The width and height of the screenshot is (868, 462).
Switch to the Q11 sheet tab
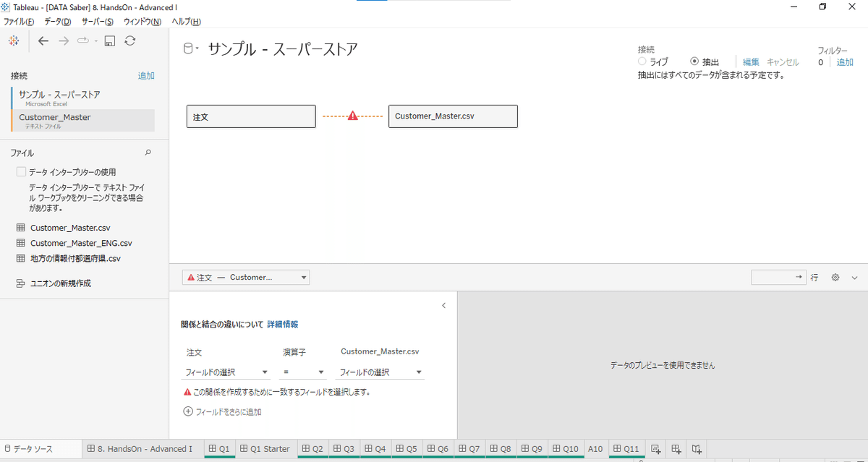[x=626, y=449]
